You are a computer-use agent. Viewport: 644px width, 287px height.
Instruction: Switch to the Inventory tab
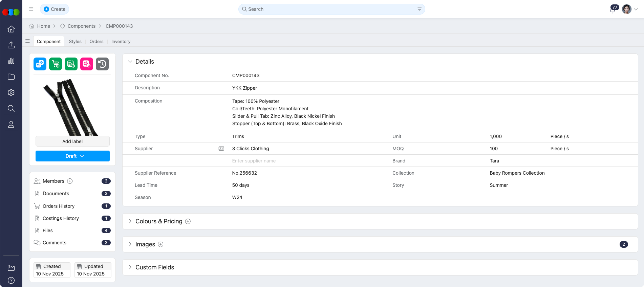(121, 42)
